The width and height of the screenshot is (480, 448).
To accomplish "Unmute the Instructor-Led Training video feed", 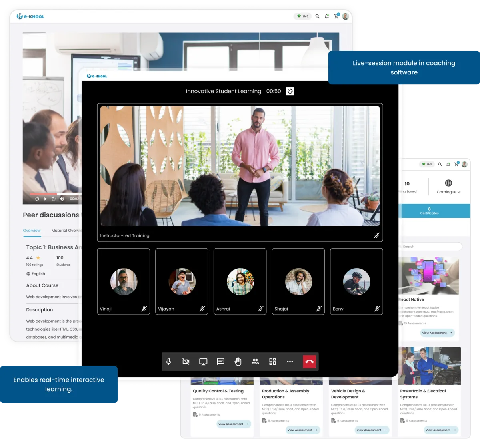I will (376, 235).
